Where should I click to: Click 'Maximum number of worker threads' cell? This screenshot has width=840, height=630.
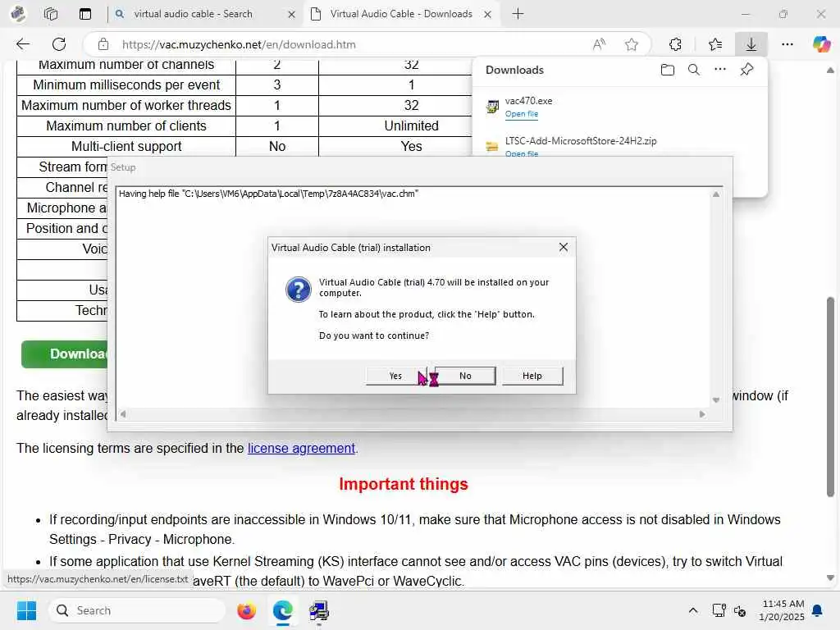tap(126, 106)
